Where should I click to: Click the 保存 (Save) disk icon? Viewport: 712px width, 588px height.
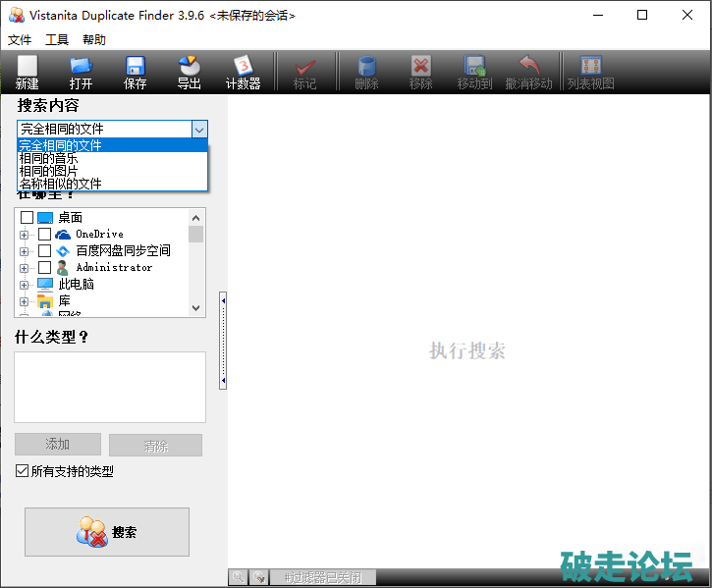point(136,68)
